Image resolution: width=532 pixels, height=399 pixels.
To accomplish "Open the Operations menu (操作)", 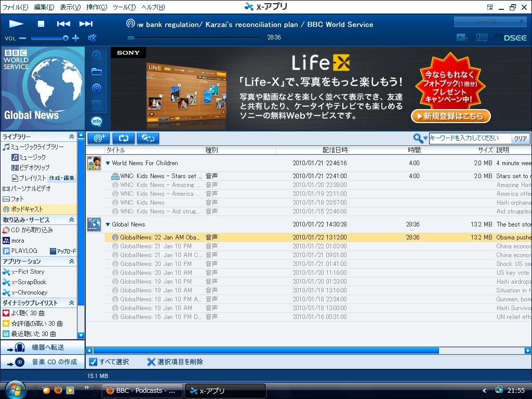I will tap(97, 7).
